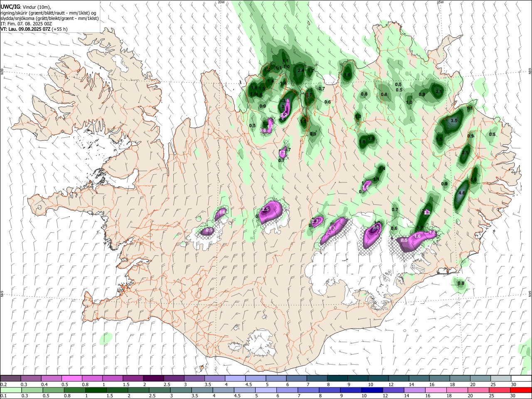Click the 25 mm red rain legend swatch
Viewport: 532px width, 399px height.
click(500, 390)
